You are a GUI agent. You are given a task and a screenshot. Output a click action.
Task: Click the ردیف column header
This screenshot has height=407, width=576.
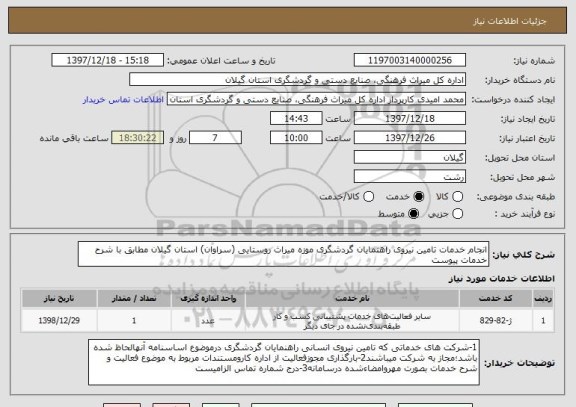point(543,298)
